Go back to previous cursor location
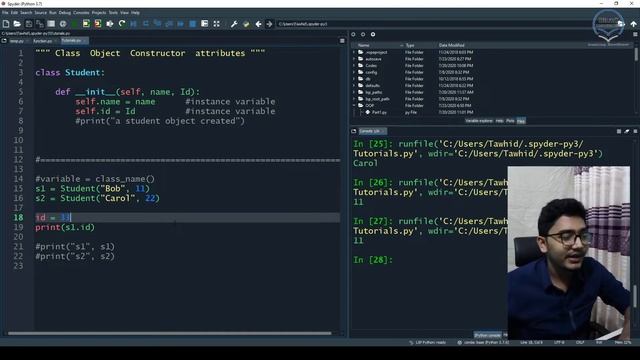 click(x=258, y=24)
